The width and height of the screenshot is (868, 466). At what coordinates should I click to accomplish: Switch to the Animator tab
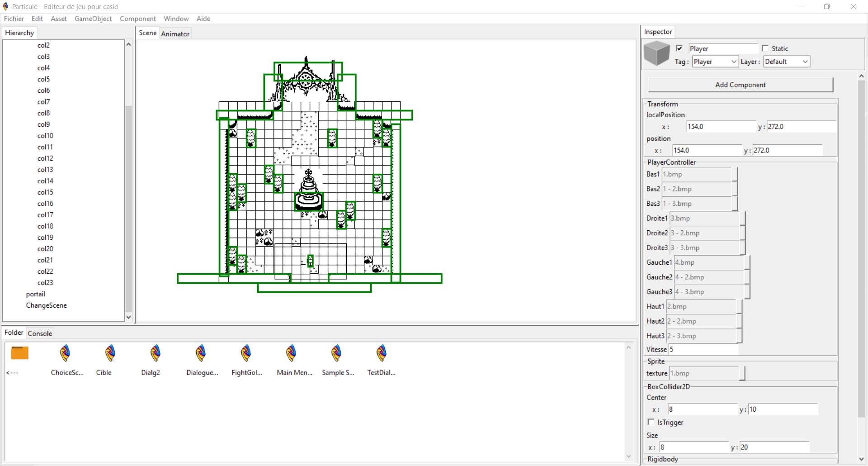tap(175, 34)
